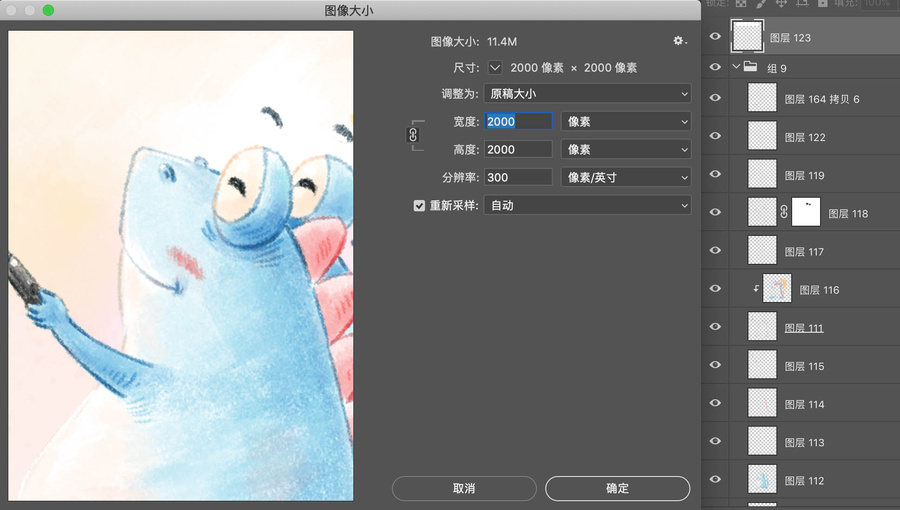The width and height of the screenshot is (900, 510).
Task: Toggle visibility of 图层 115
Action: 715,365
